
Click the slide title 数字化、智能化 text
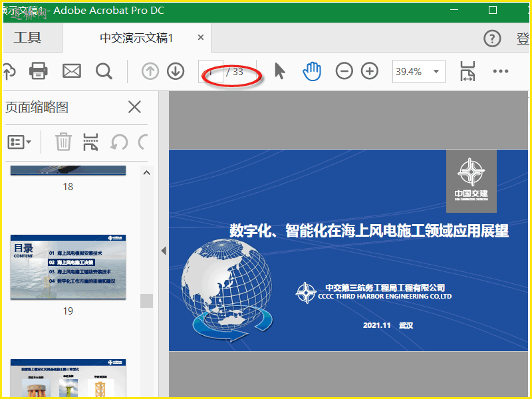(x=369, y=231)
